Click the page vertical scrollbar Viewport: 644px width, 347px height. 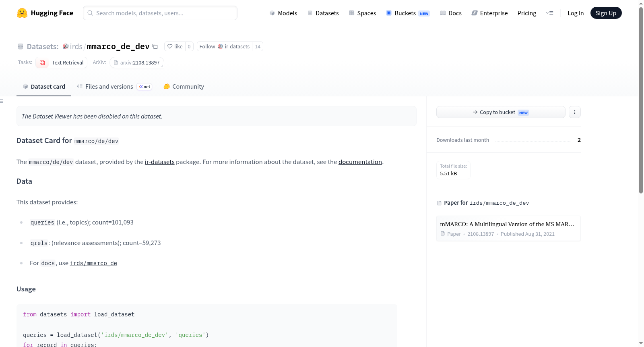641,101
